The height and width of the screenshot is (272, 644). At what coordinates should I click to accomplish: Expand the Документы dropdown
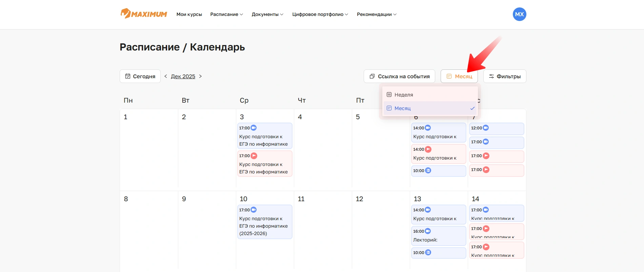(267, 14)
